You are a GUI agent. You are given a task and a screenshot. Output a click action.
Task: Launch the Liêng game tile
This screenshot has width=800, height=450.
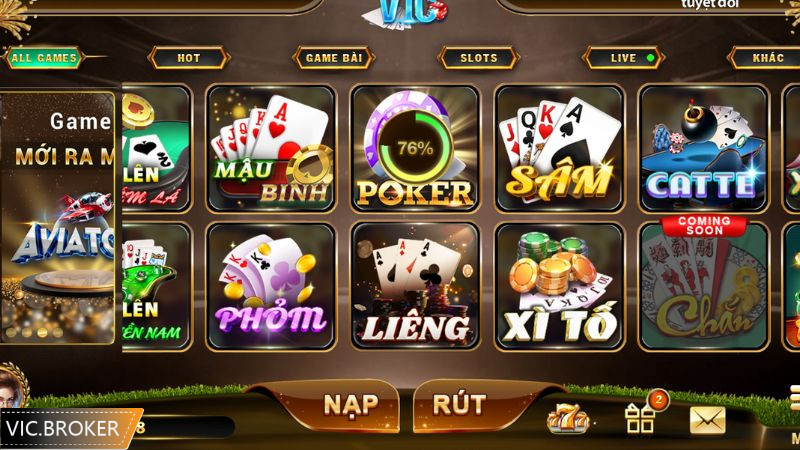[415, 286]
